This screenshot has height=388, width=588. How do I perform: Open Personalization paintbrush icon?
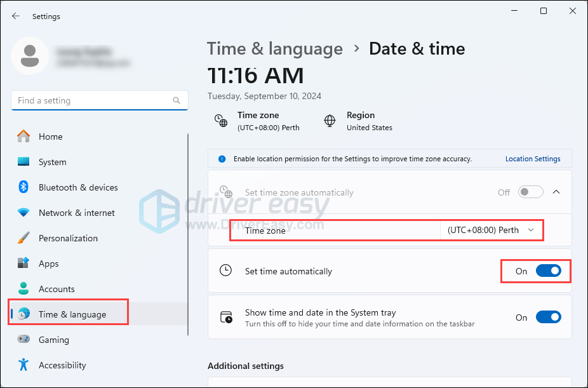pyautogui.click(x=23, y=237)
